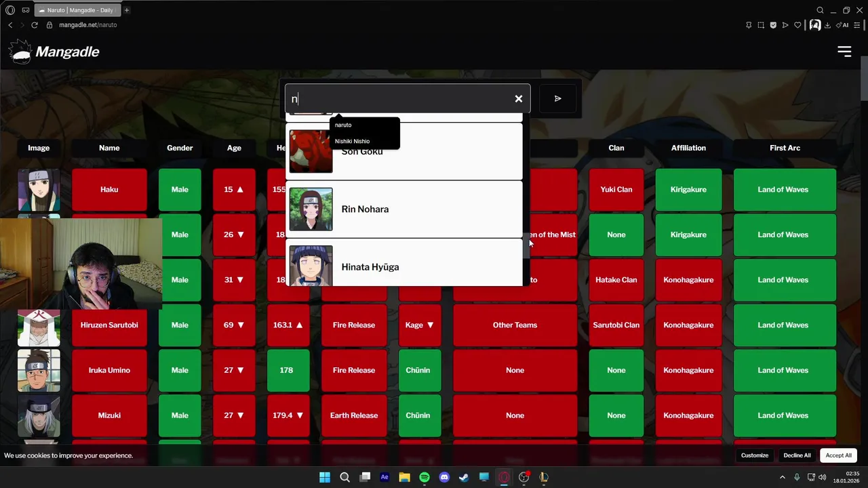Click Hiruzen's age 69 cell
Viewport: 868px width, 488px height.
coord(234,325)
